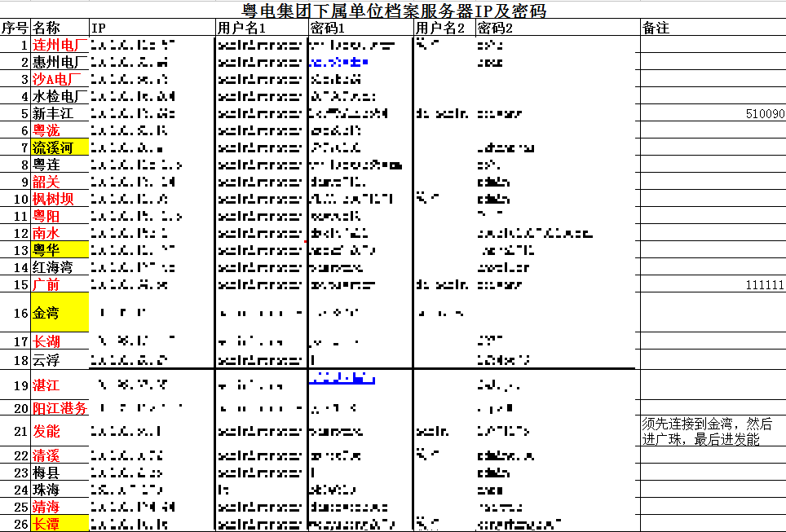Select row number 26 cell
The image size is (786, 532).
(15, 524)
